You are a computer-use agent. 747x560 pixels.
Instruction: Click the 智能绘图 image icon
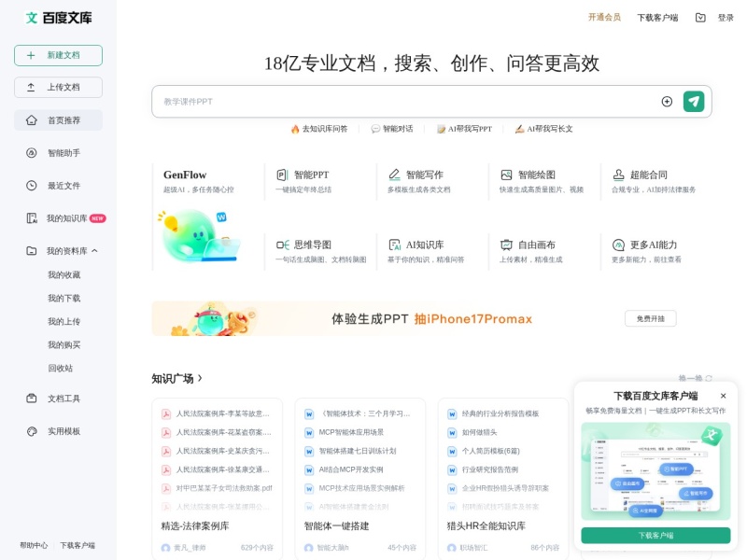506,175
